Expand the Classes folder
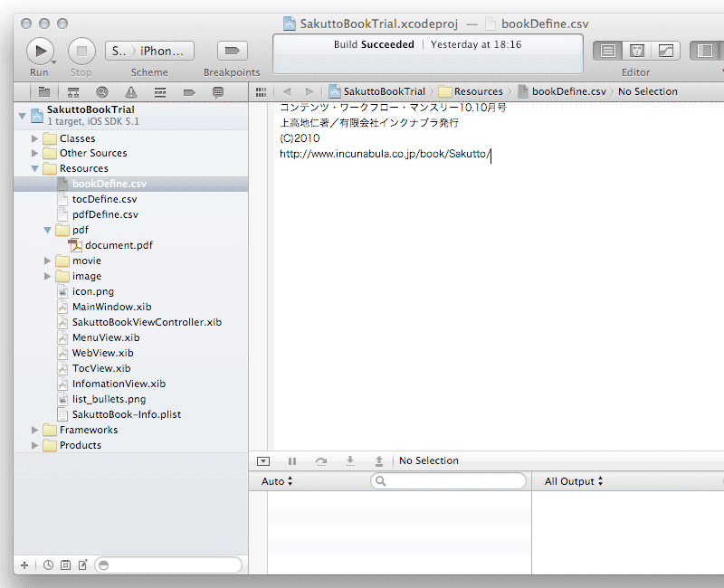Image resolution: width=724 pixels, height=588 pixels. pyautogui.click(x=34, y=138)
